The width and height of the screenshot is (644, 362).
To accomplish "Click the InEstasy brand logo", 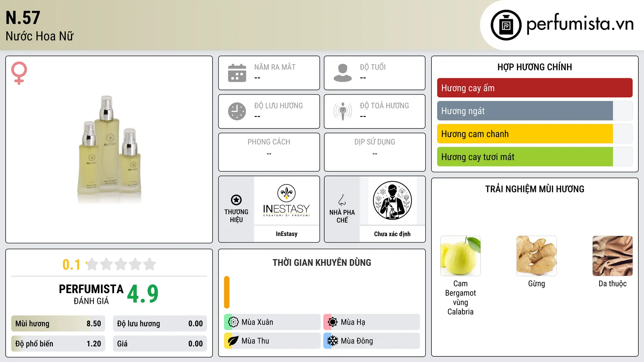I will pyautogui.click(x=286, y=200).
